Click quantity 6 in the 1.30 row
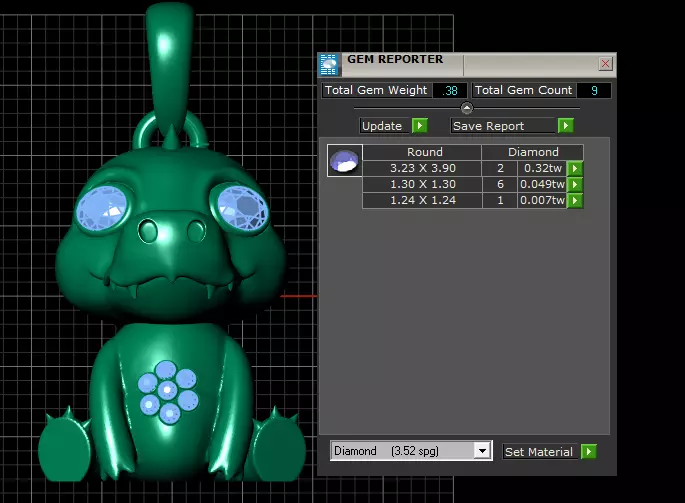This screenshot has width=685, height=503. [x=500, y=184]
